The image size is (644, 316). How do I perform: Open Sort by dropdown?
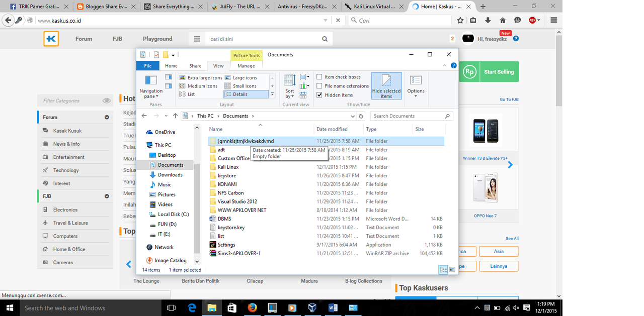pyautogui.click(x=290, y=86)
